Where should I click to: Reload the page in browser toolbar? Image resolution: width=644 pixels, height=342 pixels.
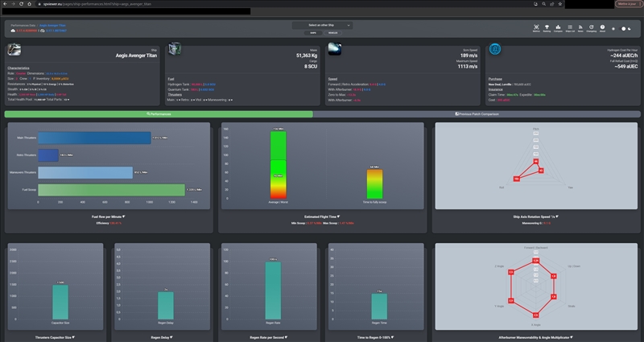click(x=21, y=4)
